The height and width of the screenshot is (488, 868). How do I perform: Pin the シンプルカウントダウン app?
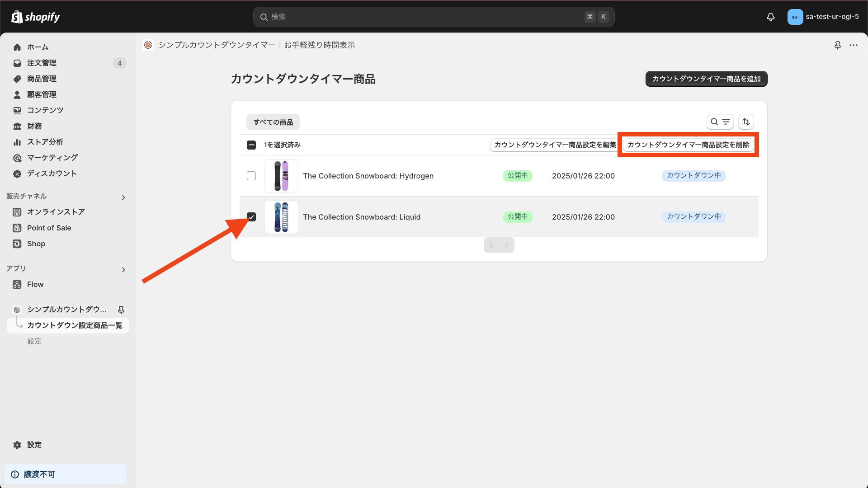[121, 310]
